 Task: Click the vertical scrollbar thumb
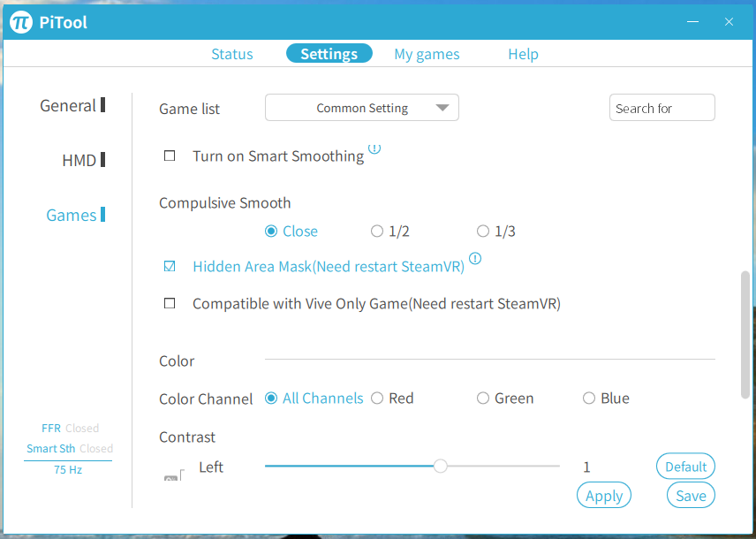click(745, 335)
